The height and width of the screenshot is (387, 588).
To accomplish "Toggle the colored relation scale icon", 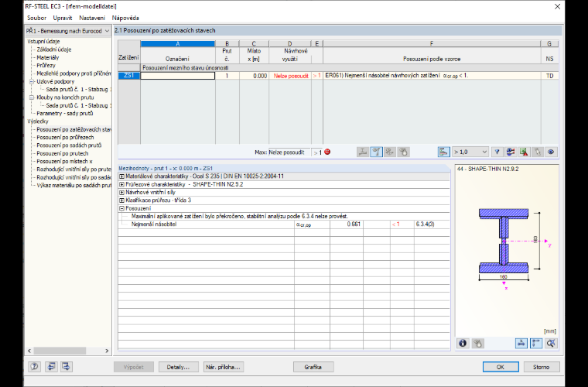I will pyautogui.click(x=443, y=152).
